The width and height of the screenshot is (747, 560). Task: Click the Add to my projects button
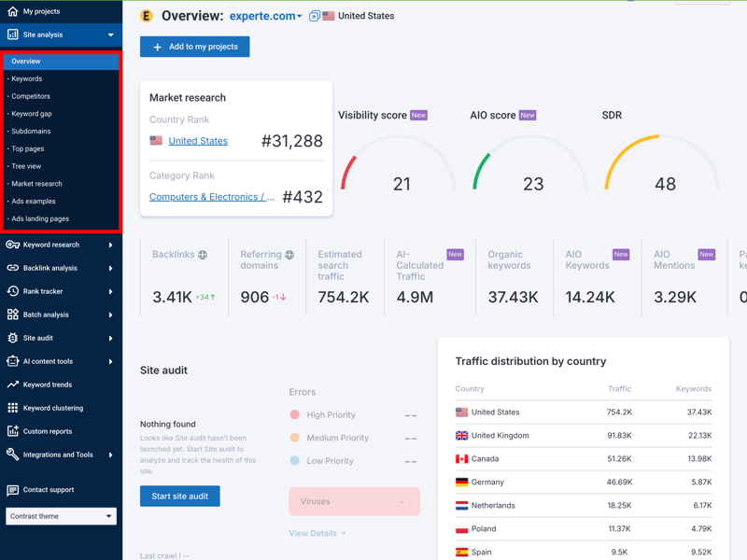195,47
